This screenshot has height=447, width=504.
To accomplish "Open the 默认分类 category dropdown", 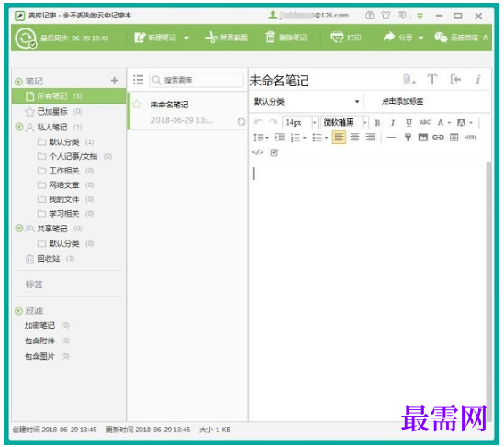I will coord(307,102).
